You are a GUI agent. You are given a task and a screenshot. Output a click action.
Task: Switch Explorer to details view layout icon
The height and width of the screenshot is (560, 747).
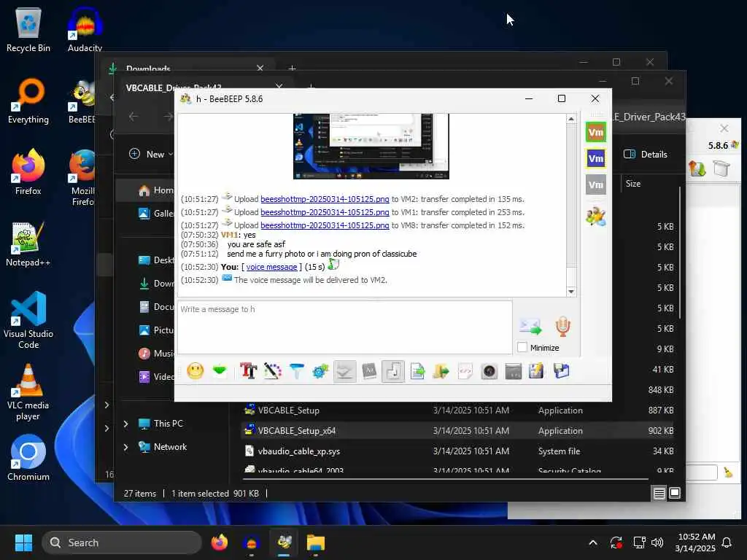(659, 494)
